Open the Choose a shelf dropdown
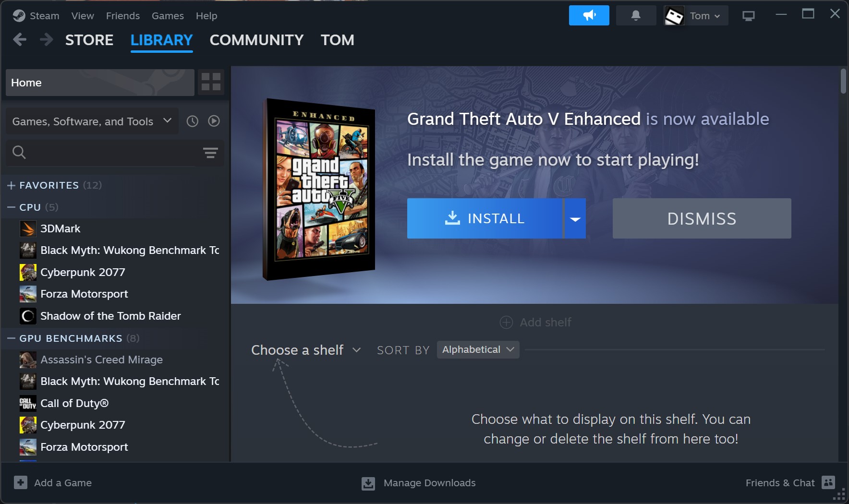Screen dimensions: 849x504 point(306,350)
